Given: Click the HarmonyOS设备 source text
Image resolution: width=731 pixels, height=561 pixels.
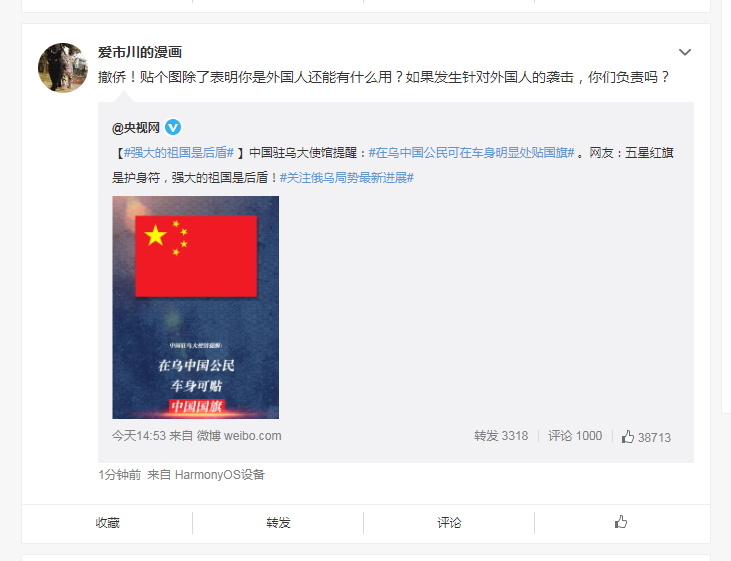Looking at the screenshot, I should click(220, 475).
